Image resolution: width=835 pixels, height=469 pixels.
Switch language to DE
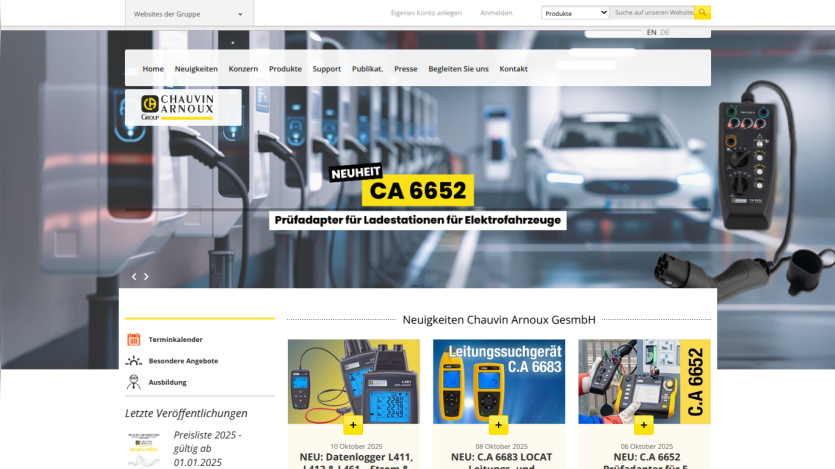click(665, 32)
